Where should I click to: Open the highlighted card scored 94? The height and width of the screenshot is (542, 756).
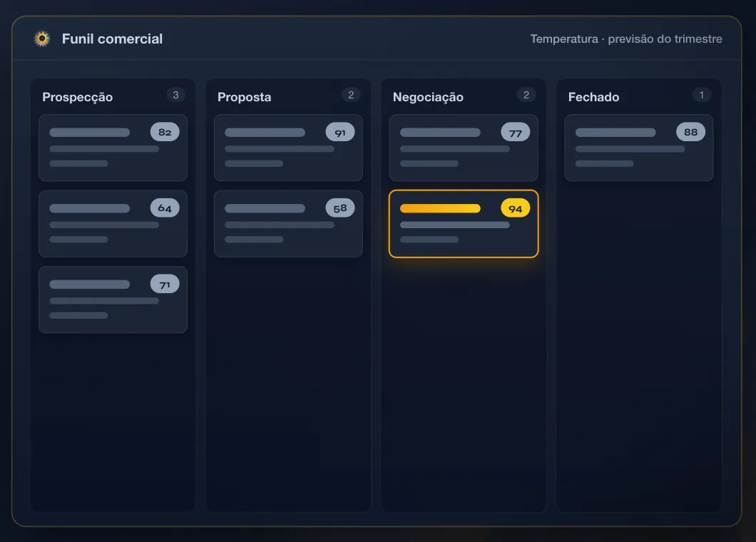(464, 224)
